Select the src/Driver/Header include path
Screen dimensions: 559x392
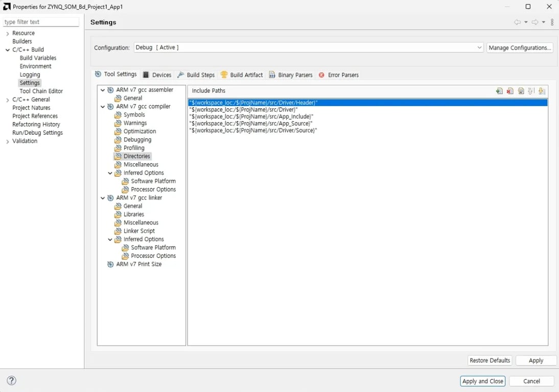[x=368, y=103]
